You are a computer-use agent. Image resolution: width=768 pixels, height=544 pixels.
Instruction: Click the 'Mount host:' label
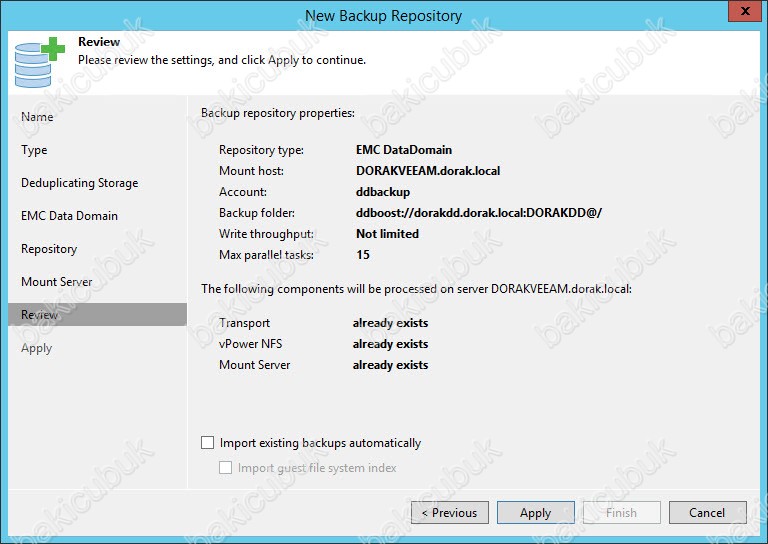coord(251,171)
